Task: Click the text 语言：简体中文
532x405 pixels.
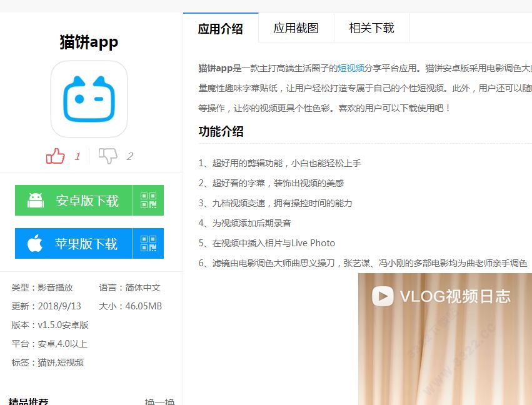Action: (x=129, y=287)
